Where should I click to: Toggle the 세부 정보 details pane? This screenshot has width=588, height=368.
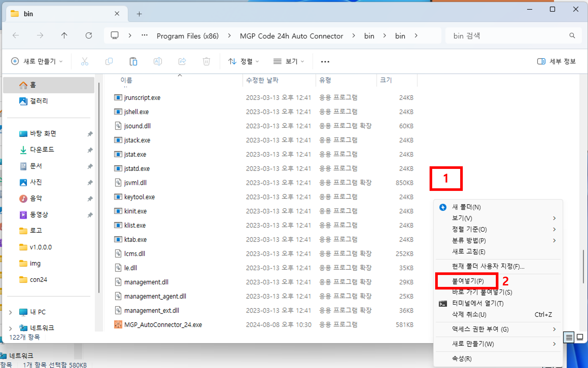[x=556, y=61]
